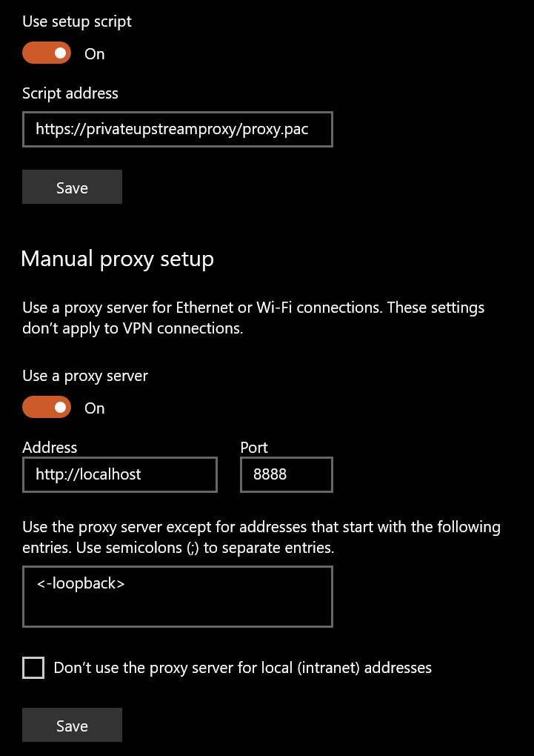Click the exceptions box containing <-loopback>
The height and width of the screenshot is (756, 534).
point(178,597)
